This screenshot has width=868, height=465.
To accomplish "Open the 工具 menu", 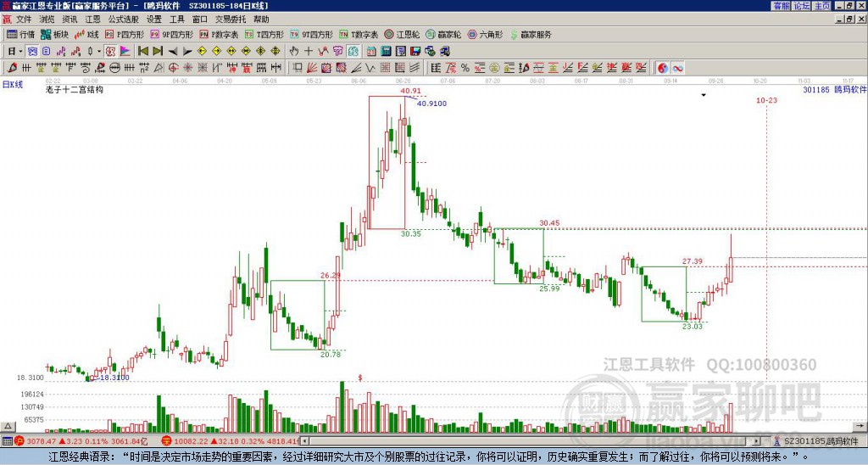I will [177, 20].
